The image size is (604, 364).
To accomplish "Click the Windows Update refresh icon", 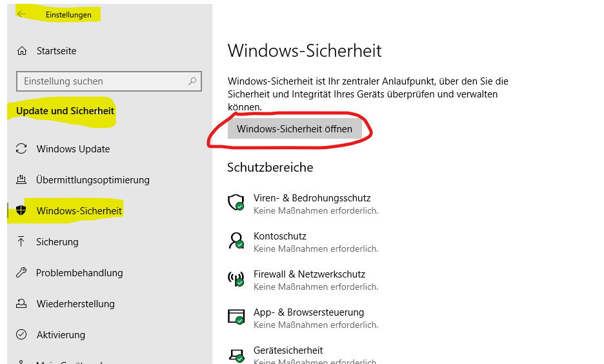I will pyautogui.click(x=21, y=148).
